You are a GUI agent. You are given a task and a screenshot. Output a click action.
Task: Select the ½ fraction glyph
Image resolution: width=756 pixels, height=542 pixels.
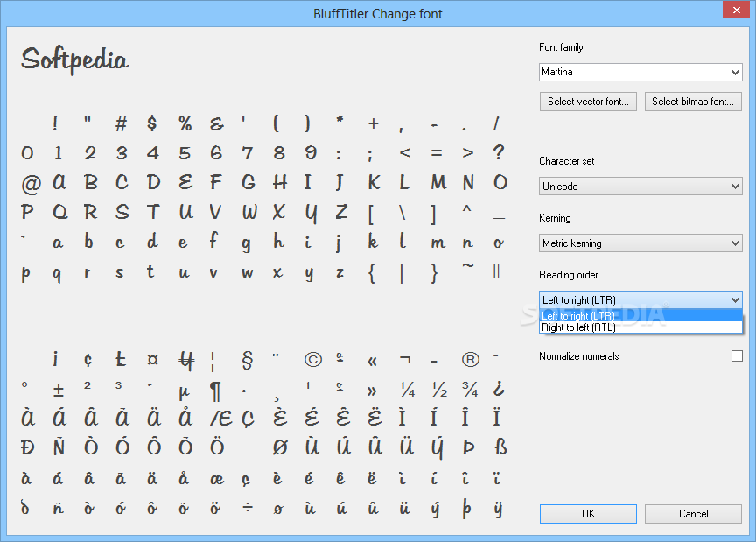438,389
